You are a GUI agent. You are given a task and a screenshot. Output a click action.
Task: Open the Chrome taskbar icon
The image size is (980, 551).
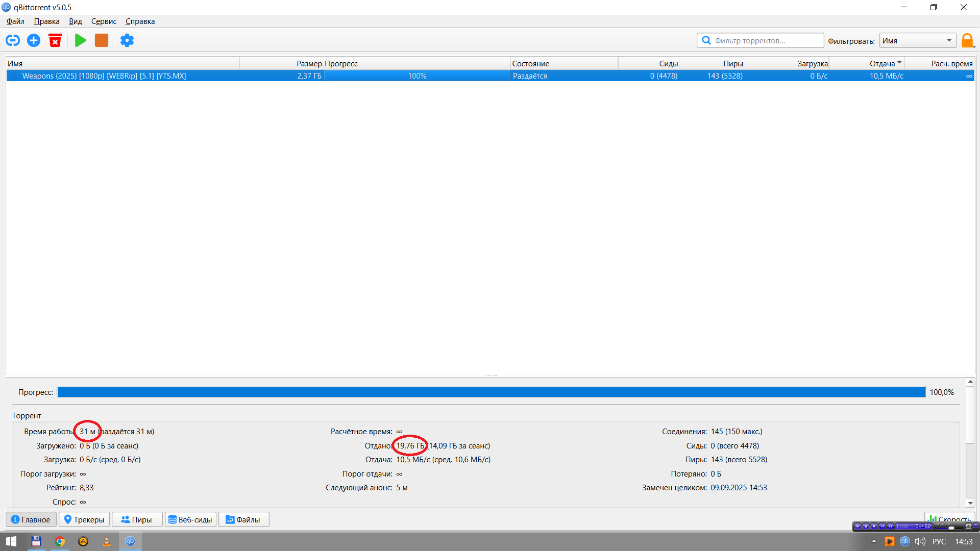coord(60,541)
